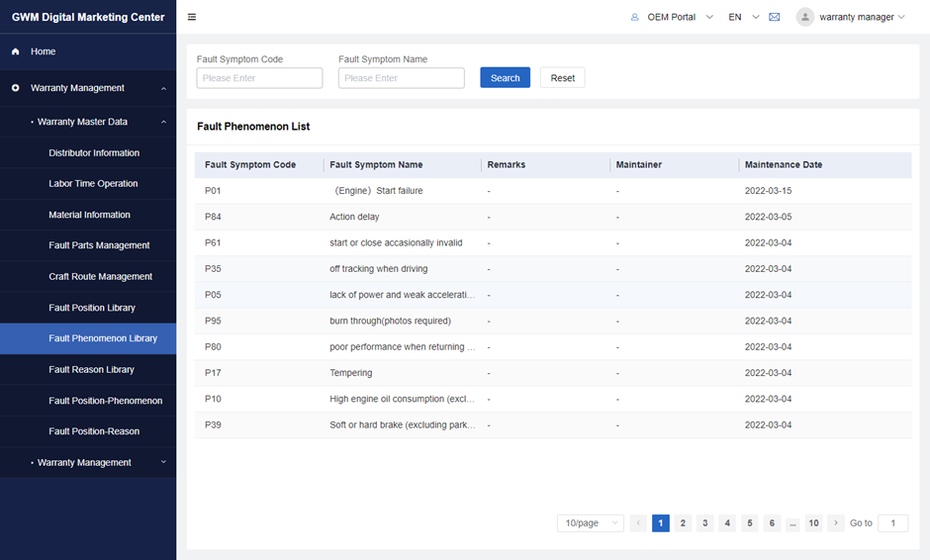Select the P35 code cell
Viewport: 930px width, 560px height.
pos(213,269)
